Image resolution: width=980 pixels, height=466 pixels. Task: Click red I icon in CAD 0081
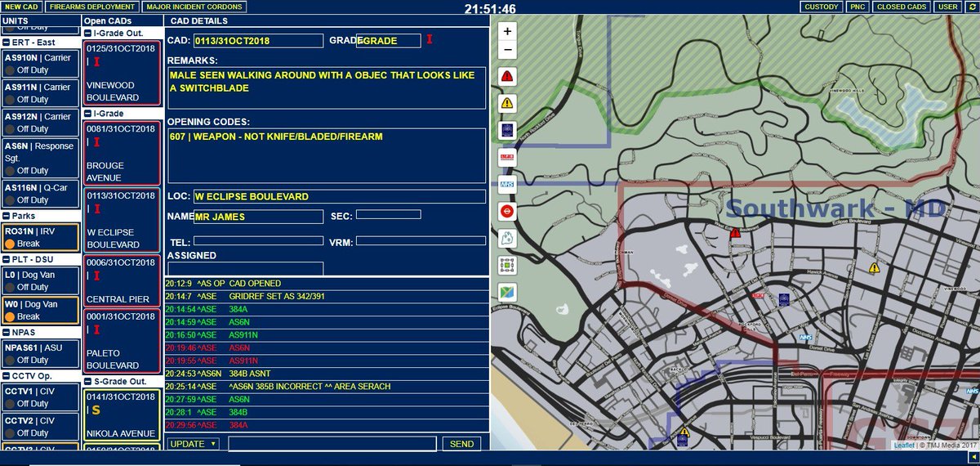[96, 141]
